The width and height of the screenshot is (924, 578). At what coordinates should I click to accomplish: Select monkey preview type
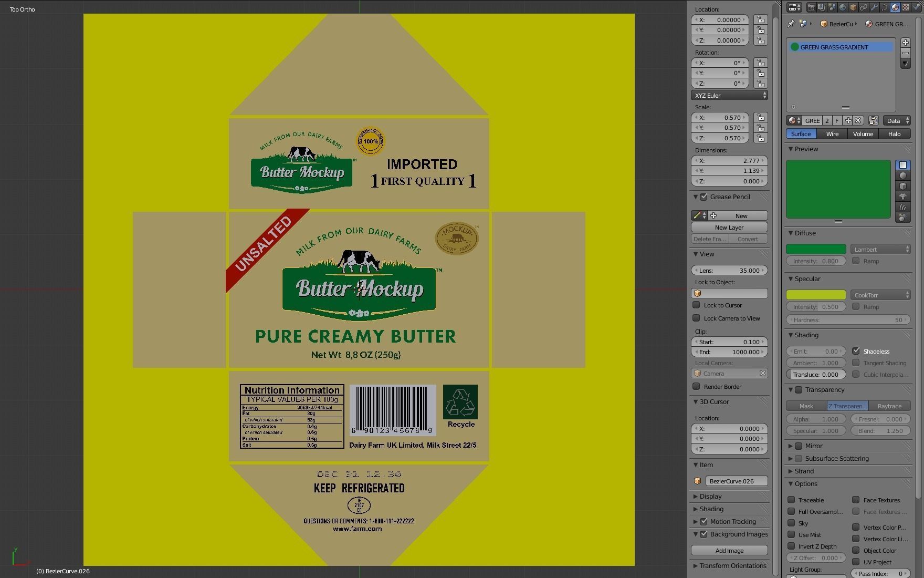pyautogui.click(x=903, y=197)
